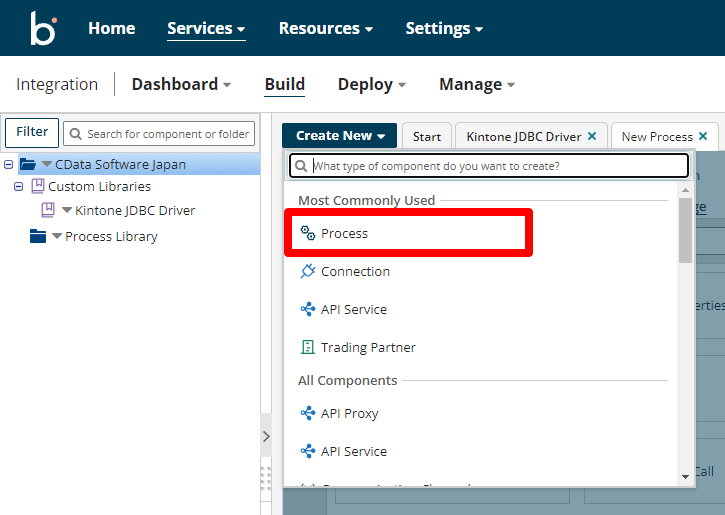Viewport: 725px width, 515px height.
Task: Click the Process Library folder icon
Action: [38, 236]
